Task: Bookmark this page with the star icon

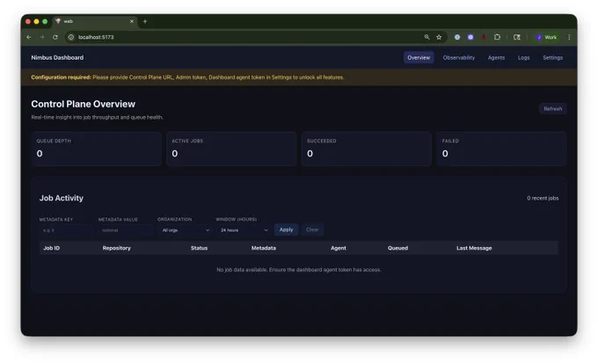Action: 439,37
